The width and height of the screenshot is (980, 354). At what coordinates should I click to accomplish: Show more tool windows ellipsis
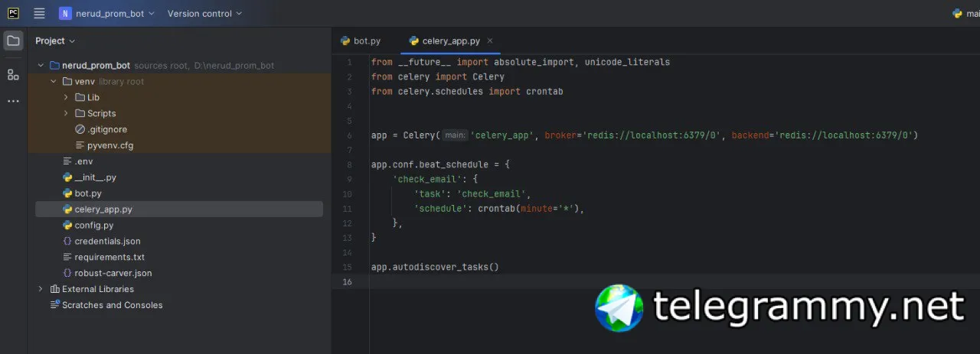coord(13,101)
